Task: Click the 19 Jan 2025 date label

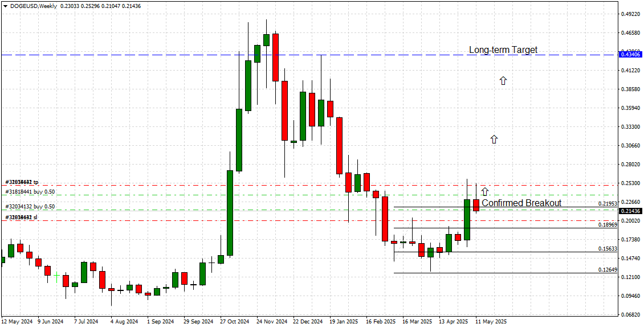Action: pyautogui.click(x=344, y=321)
